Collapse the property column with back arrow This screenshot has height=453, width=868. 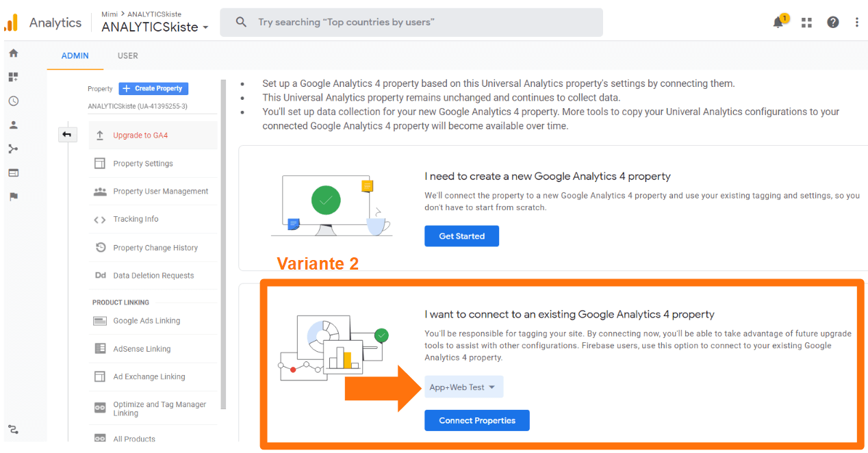click(x=66, y=135)
